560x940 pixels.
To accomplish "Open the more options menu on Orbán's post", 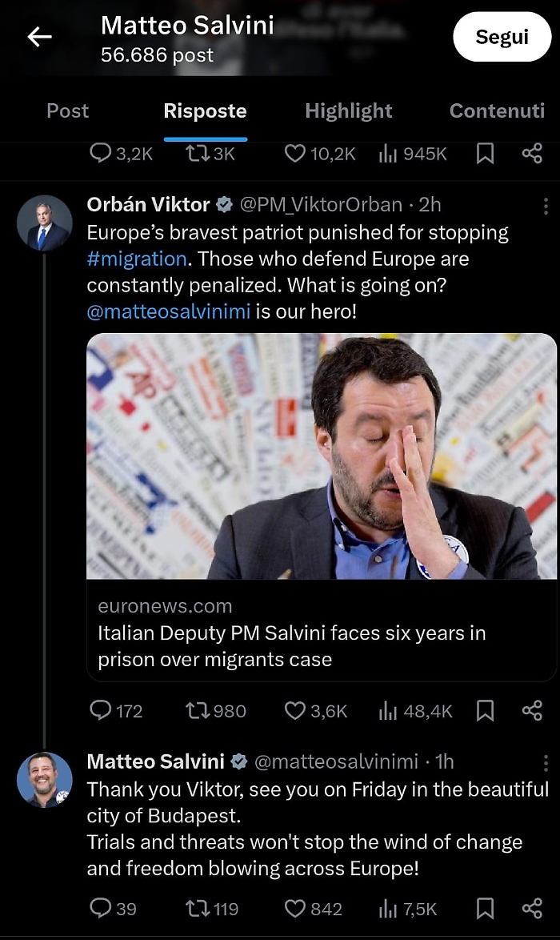I will [546, 207].
